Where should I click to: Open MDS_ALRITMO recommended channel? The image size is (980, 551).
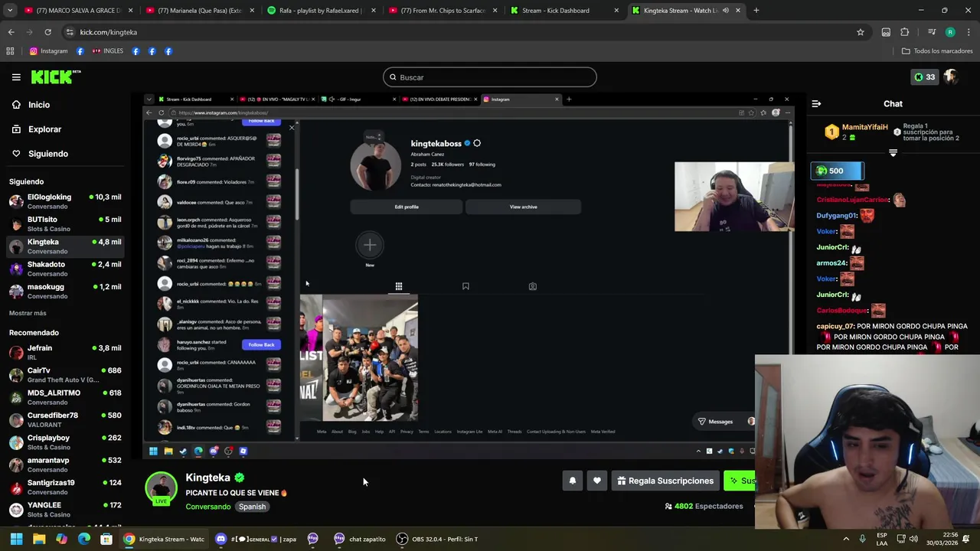point(65,397)
